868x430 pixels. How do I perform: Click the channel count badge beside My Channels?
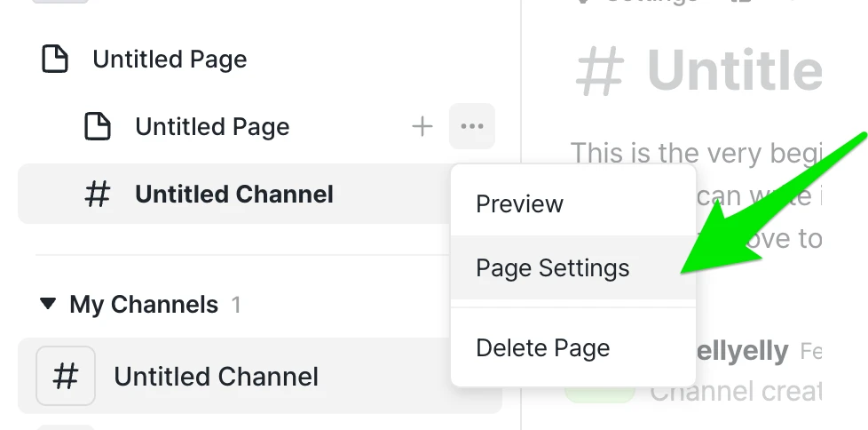(x=236, y=306)
